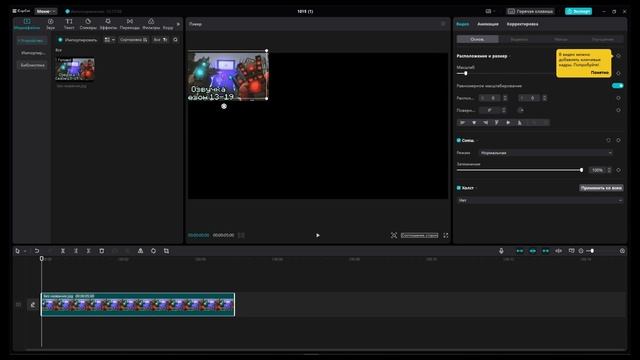Open the Sort (Сортировка) options
The width and height of the screenshot is (640, 360).
pos(133,40)
